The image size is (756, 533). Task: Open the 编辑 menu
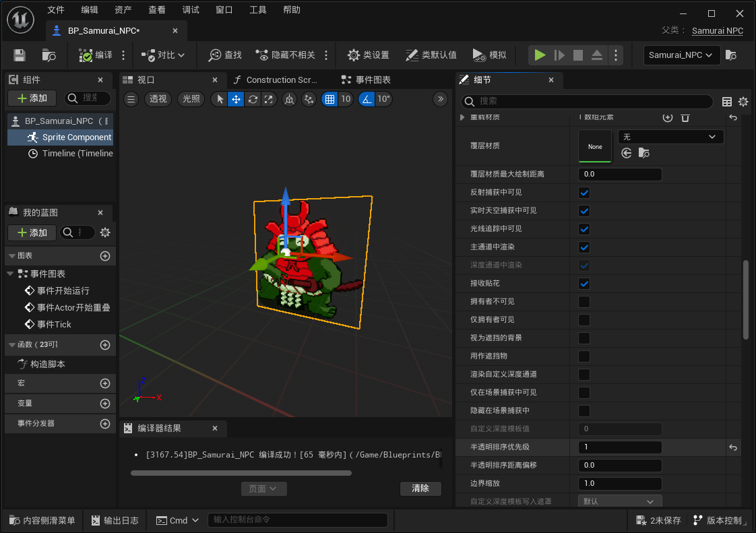tap(90, 9)
